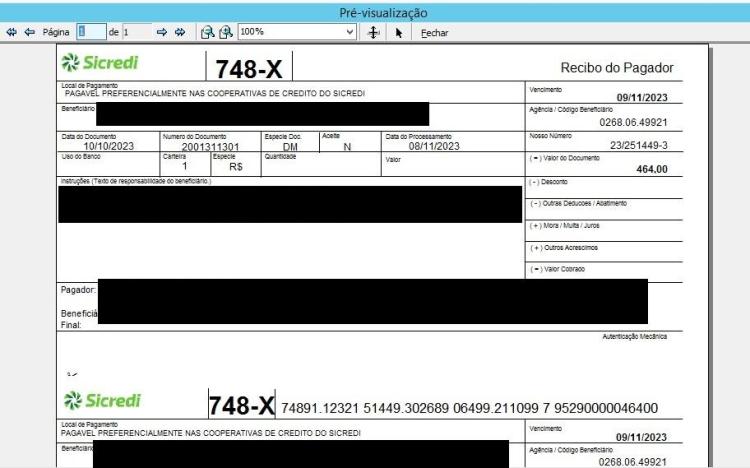
Task: Click document number 2001311301
Action: (x=210, y=146)
